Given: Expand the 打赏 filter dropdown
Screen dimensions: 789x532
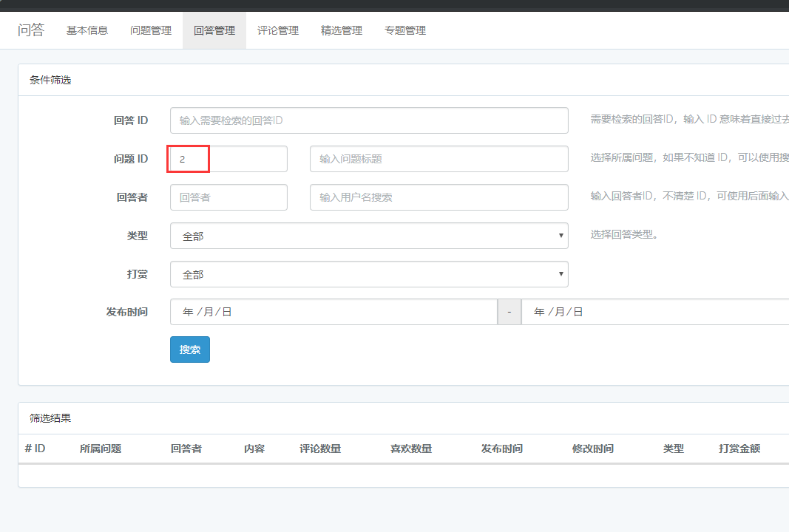Looking at the screenshot, I should coord(369,273).
